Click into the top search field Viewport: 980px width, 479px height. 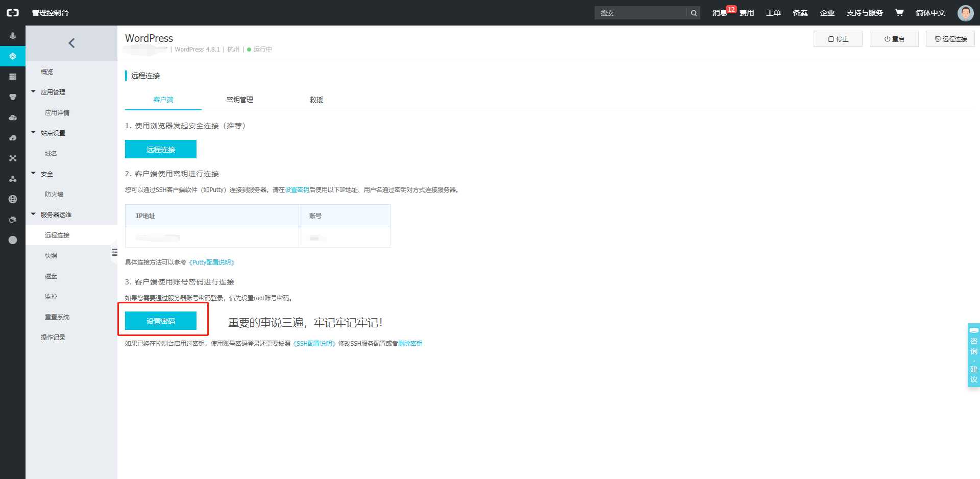pyautogui.click(x=641, y=13)
